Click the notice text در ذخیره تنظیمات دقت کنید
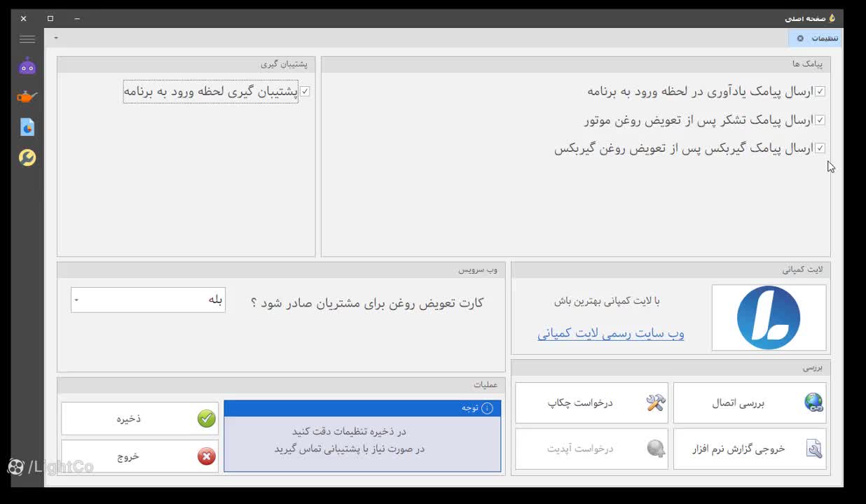Screen dimensions: 866x504 (349, 431)
